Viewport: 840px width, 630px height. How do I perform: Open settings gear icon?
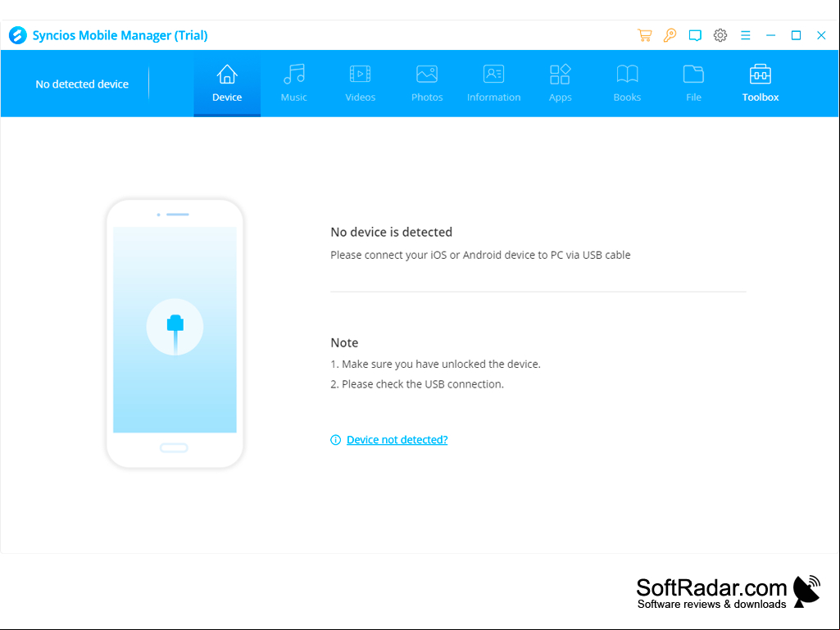coord(720,35)
